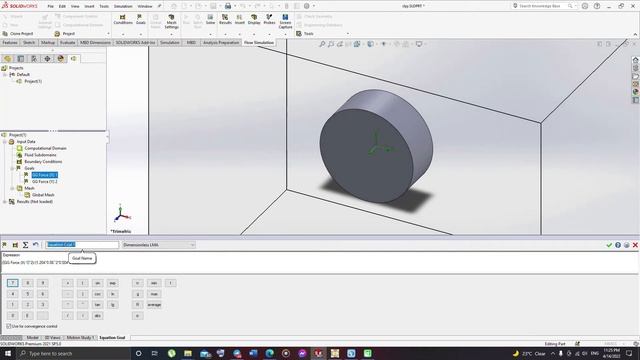Open the Conditions tool in the ribbon
Screen dimensions: 640x360
123,19
